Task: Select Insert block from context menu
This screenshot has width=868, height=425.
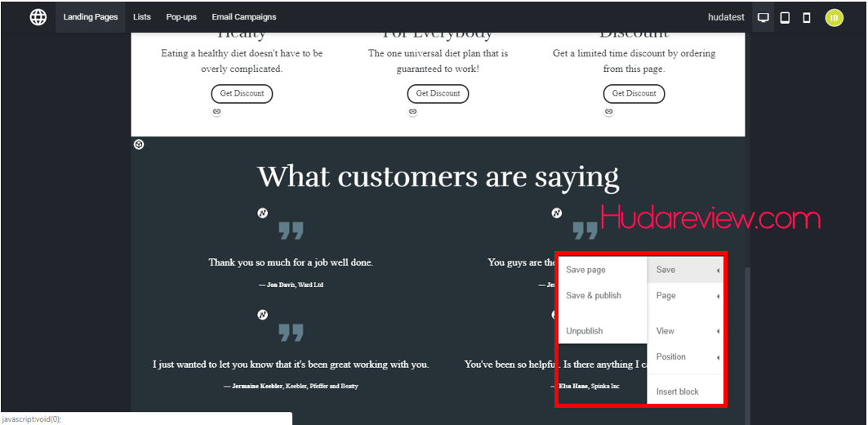Action: 678,392
